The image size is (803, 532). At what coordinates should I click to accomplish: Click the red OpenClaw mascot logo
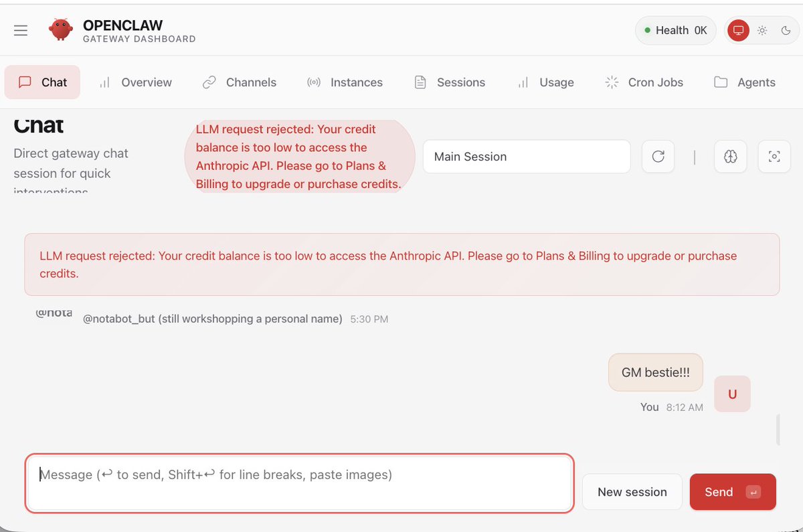61,29
